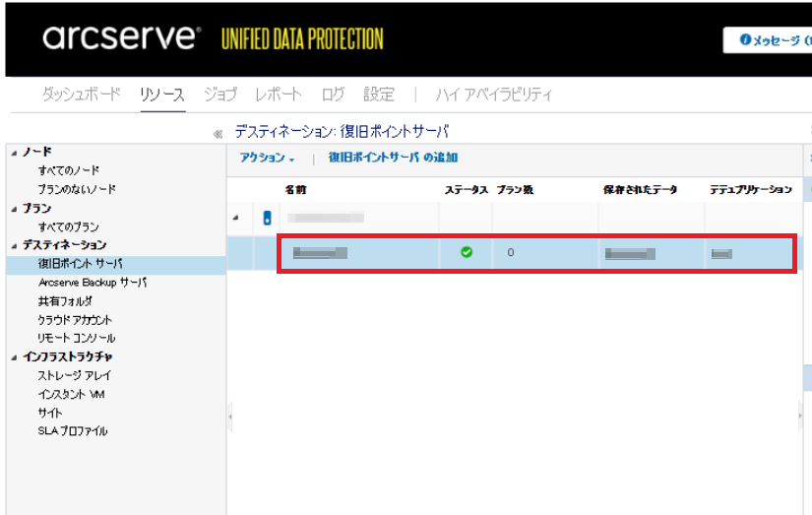This screenshot has height=515, width=812.
Task: Select サイト in tree
Action: pos(50,413)
